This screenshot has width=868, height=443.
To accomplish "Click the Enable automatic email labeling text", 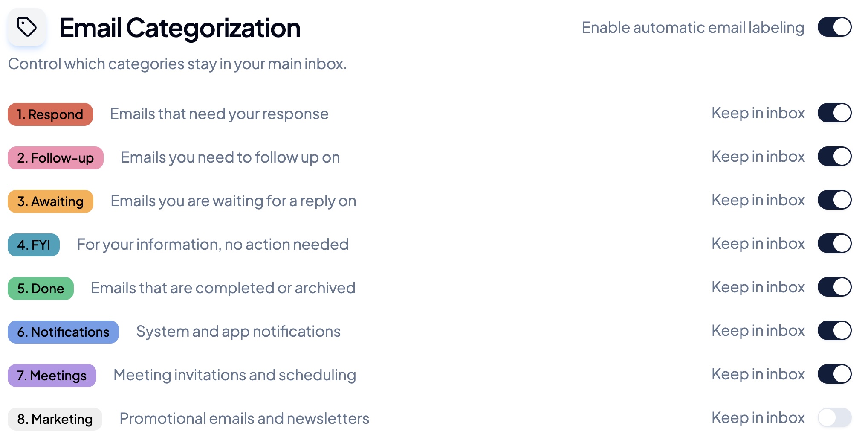I will pos(693,28).
